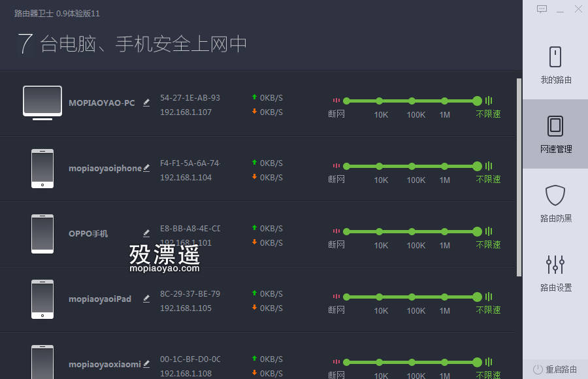Set MOPIAOYAO-PC to 不限速
The image size is (588, 379).
pos(477,101)
